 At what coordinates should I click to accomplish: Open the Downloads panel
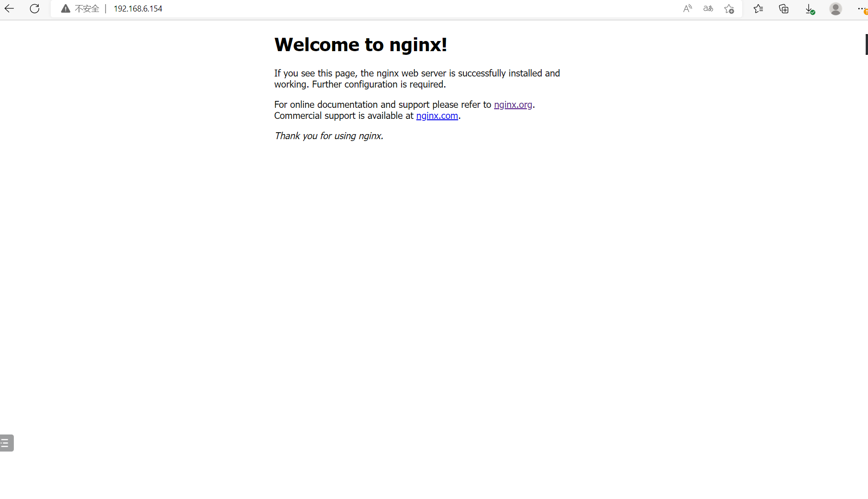pos(810,9)
